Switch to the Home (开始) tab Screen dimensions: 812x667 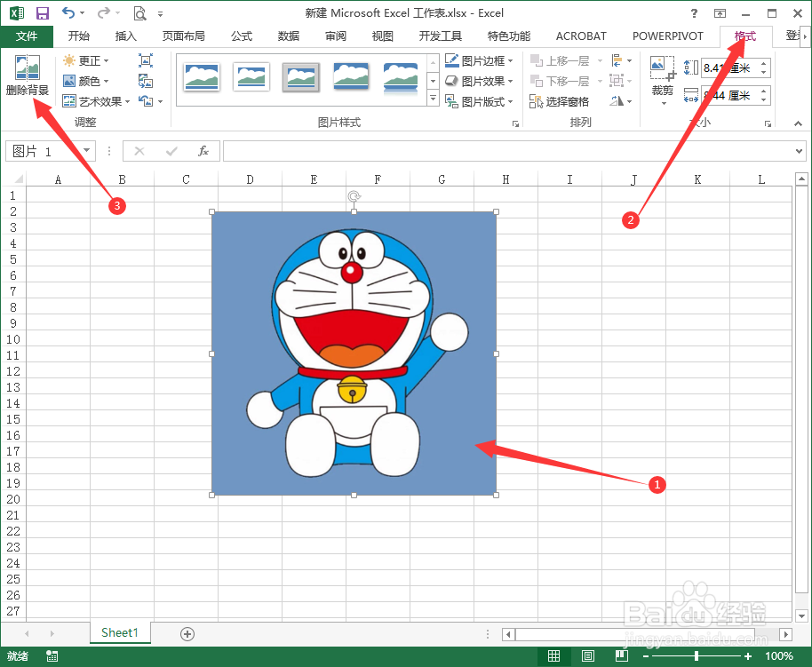click(x=79, y=36)
